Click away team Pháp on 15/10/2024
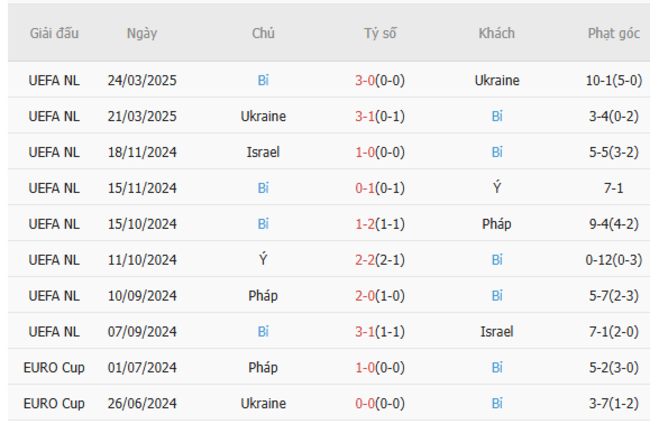Screen dimensions: 650x433 tap(497, 224)
